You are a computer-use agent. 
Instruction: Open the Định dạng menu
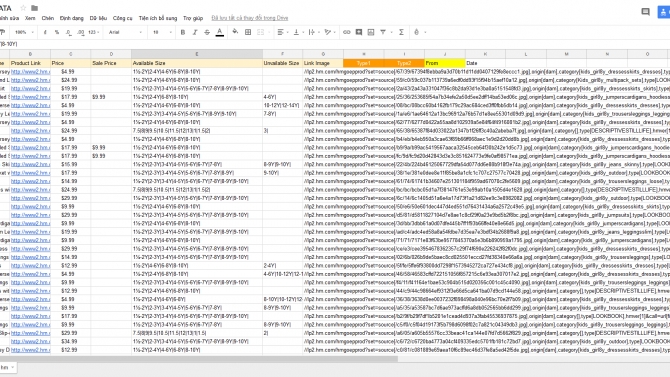tap(71, 18)
